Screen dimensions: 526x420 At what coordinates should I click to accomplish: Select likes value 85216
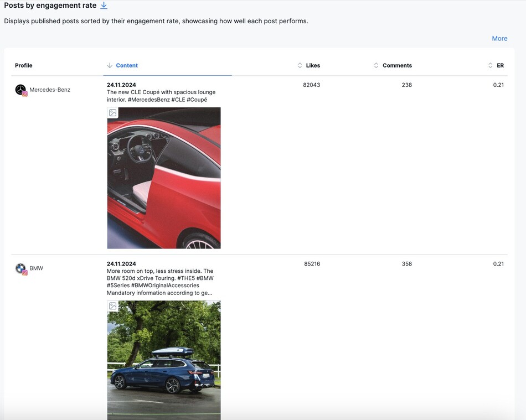tap(312, 264)
